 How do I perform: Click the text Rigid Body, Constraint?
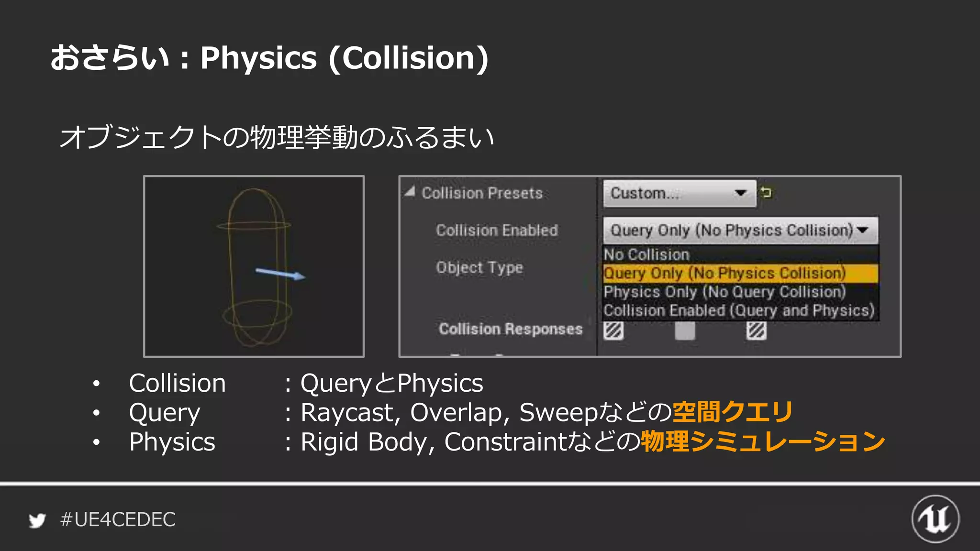(434, 442)
